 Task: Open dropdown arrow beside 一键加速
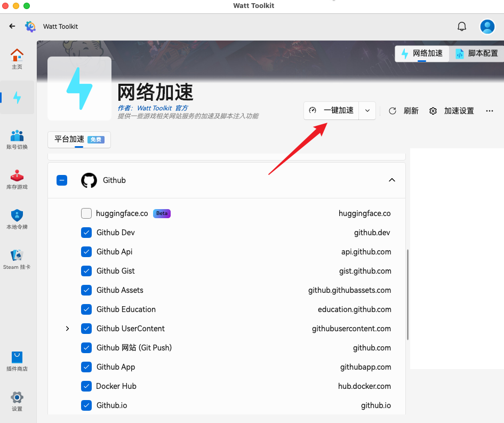click(367, 110)
